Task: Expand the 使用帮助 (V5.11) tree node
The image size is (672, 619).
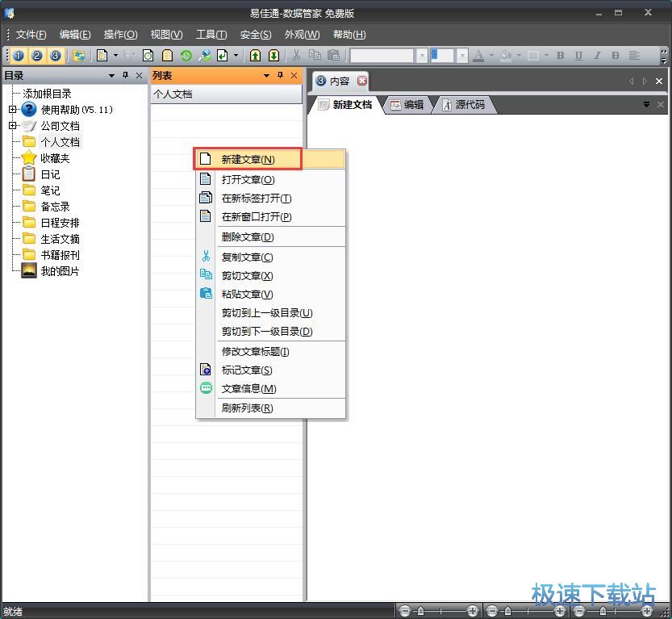Action: [x=13, y=110]
